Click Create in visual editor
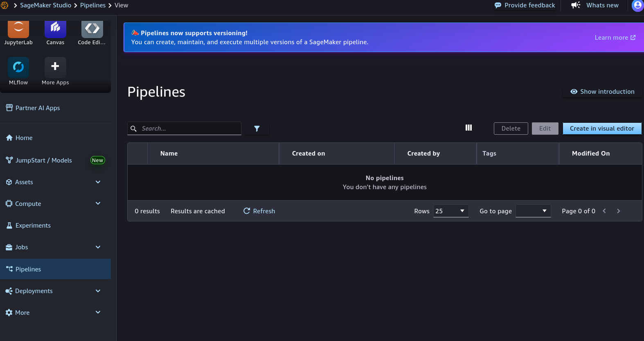Screen dimensions: 644x341 [602, 129]
